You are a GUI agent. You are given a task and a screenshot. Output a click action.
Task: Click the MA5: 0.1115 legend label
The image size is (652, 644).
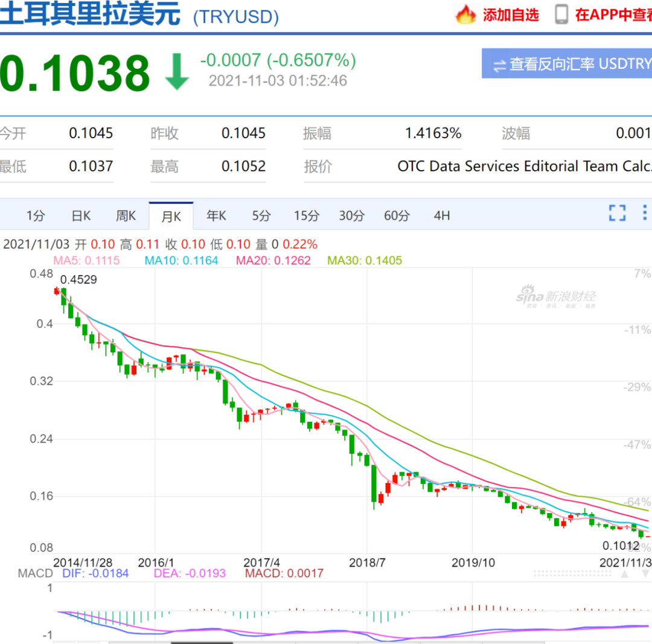point(86,261)
